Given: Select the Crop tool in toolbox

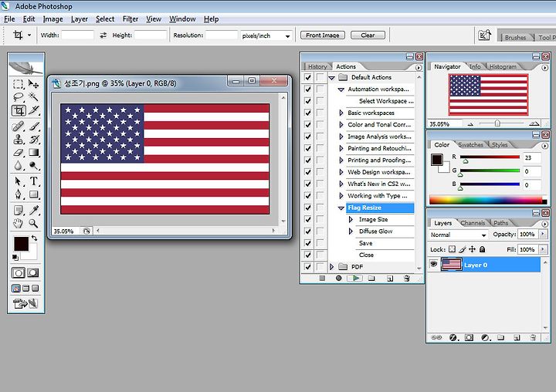Looking at the screenshot, I should 19,110.
